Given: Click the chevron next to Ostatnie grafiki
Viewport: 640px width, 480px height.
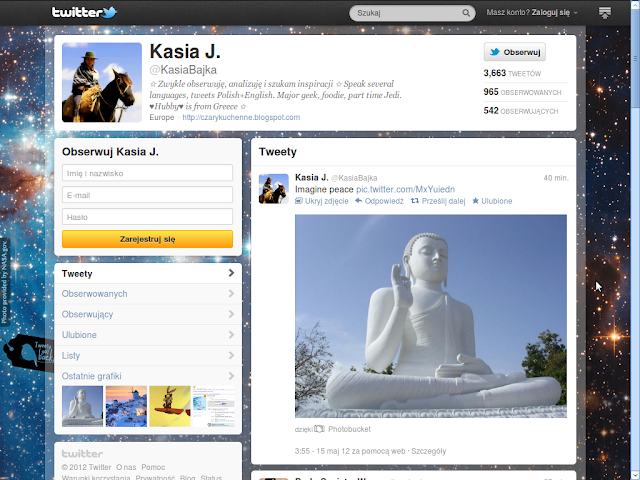Looking at the screenshot, I should click(x=231, y=376).
